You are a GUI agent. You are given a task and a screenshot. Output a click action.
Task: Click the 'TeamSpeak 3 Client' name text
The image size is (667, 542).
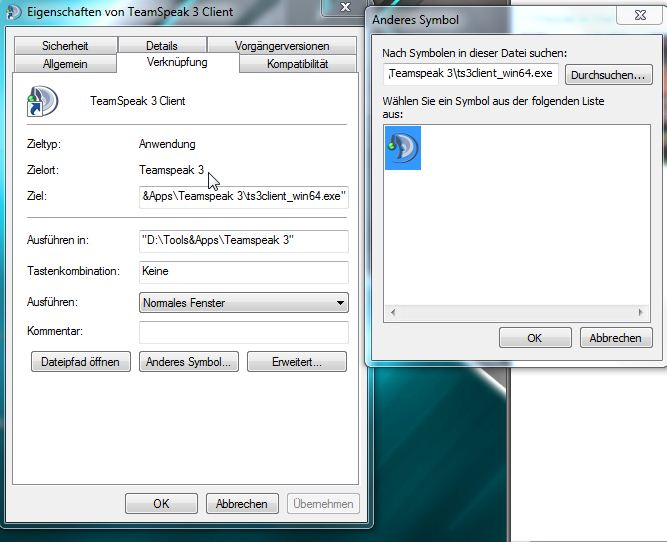pos(137,101)
